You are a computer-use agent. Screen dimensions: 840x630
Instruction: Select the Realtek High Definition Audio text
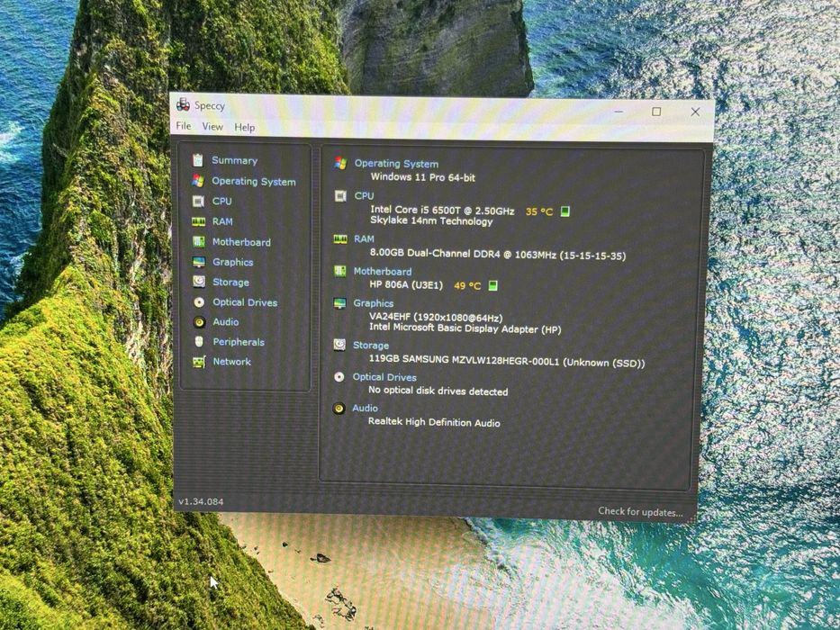click(434, 422)
